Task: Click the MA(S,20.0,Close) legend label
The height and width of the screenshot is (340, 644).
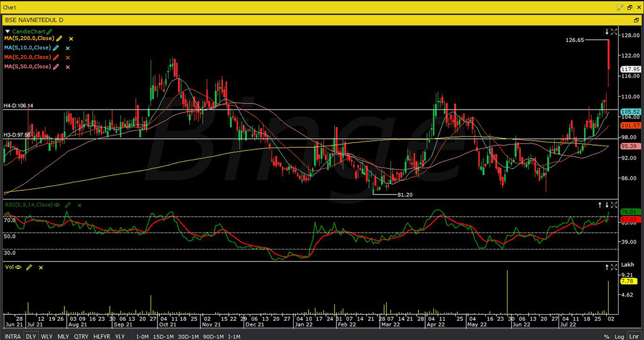Action: coord(27,57)
